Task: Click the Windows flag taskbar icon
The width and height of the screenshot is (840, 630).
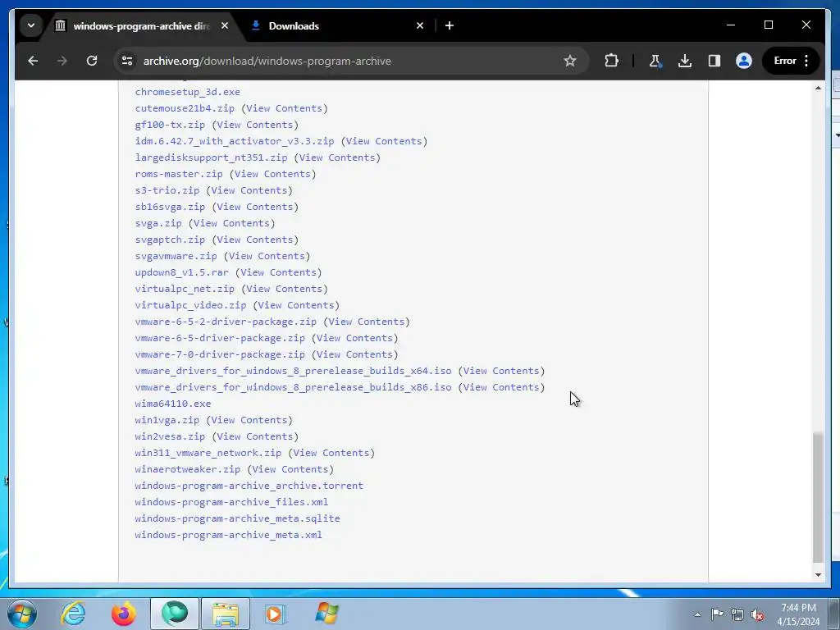Action: (326, 614)
